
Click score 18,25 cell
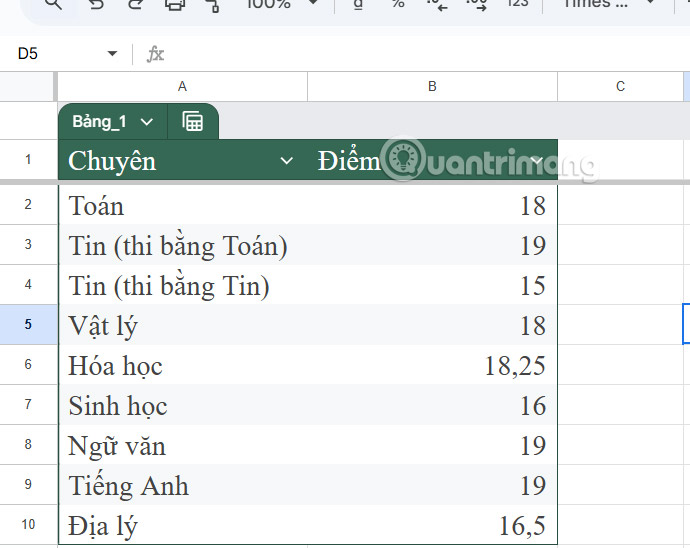pyautogui.click(x=433, y=365)
